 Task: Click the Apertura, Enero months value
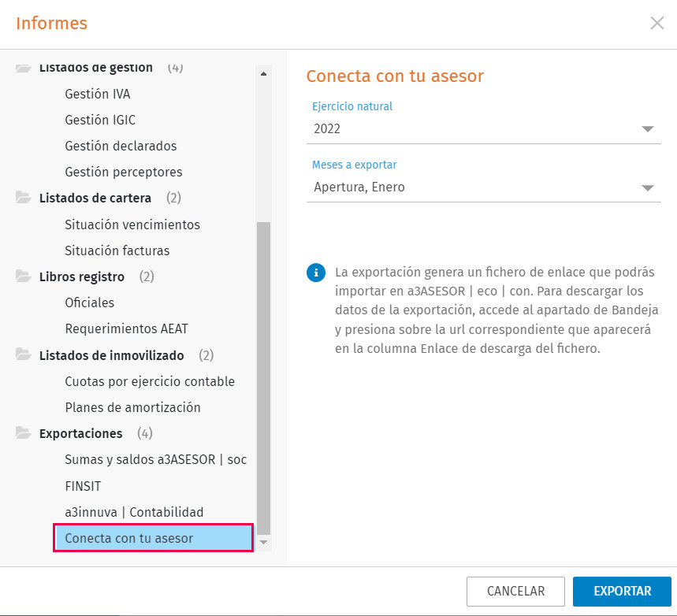[x=359, y=187]
